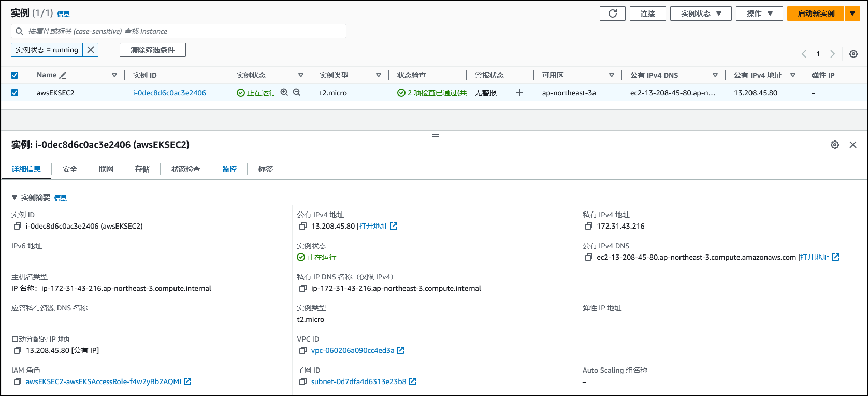Copy the auto-assigned IP address
868x396 pixels.
pyautogui.click(x=18, y=350)
